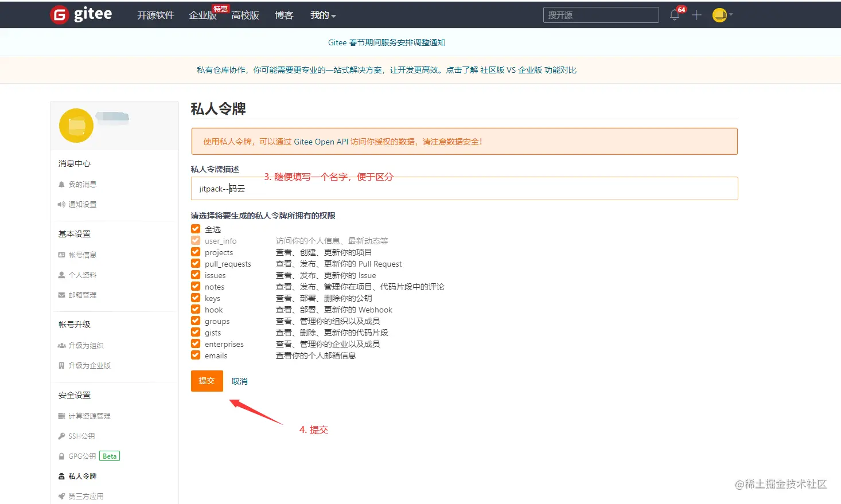Uncheck the projects permission
Screen dimensions: 841x504
(196, 252)
